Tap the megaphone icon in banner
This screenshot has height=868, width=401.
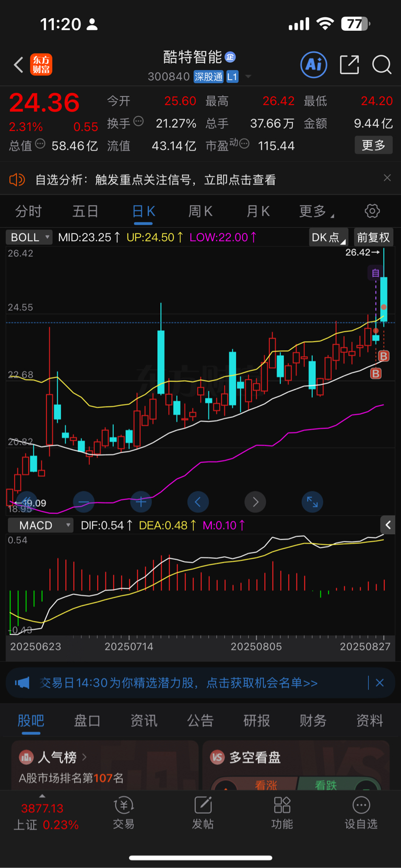(x=22, y=683)
